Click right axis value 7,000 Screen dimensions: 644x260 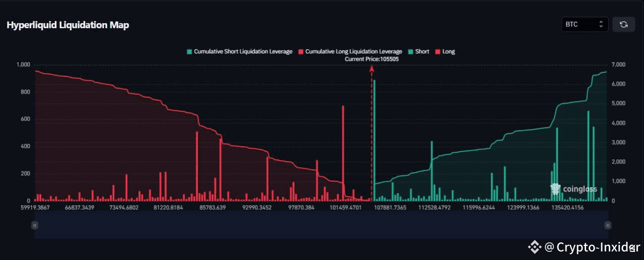pos(619,65)
